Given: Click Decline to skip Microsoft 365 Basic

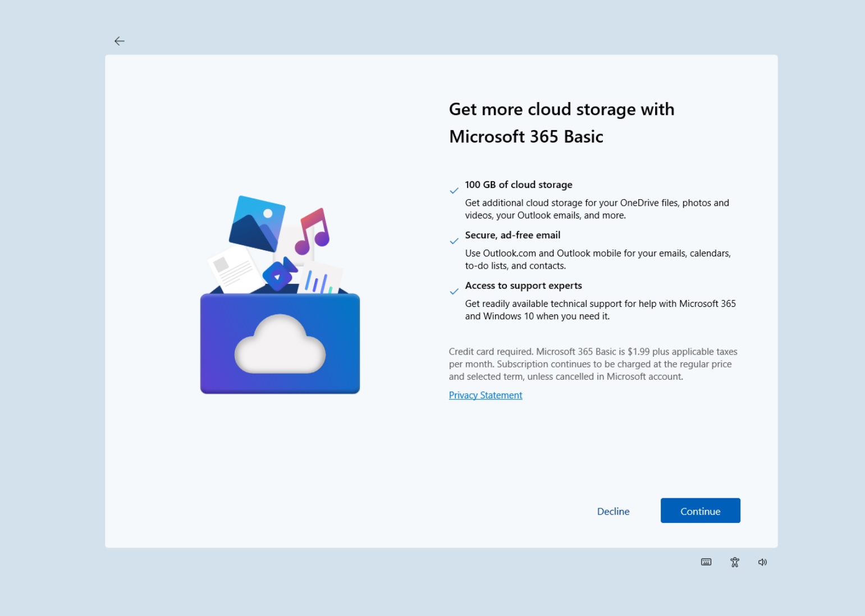Looking at the screenshot, I should coord(613,511).
